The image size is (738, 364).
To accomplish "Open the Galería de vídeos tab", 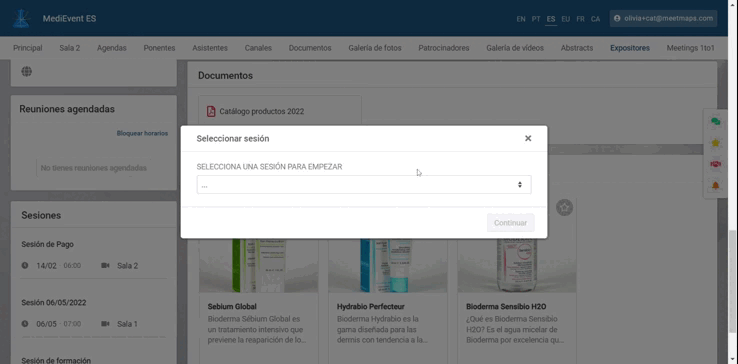I will coord(515,48).
